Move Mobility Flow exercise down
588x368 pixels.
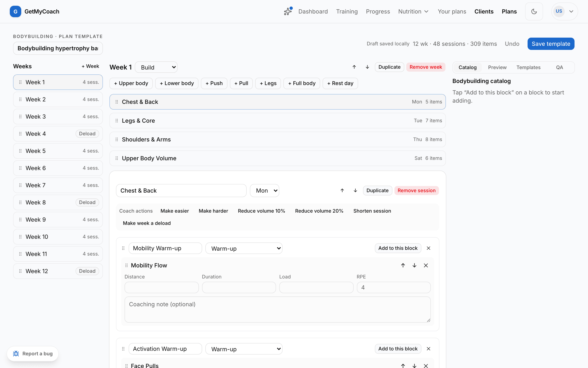(x=414, y=265)
